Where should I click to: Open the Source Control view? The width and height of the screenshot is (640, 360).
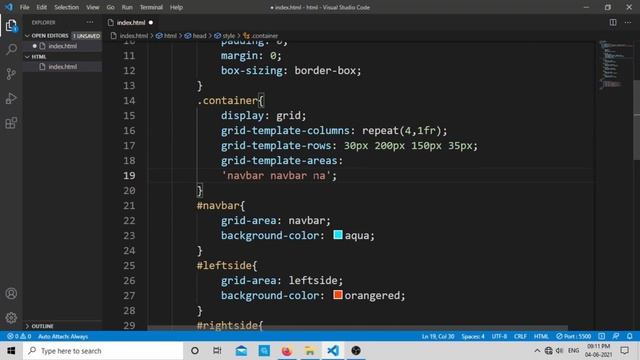click(11, 74)
